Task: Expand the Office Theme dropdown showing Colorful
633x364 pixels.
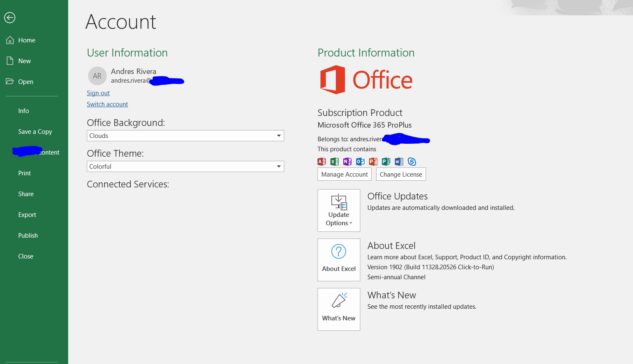Action: 185,167
